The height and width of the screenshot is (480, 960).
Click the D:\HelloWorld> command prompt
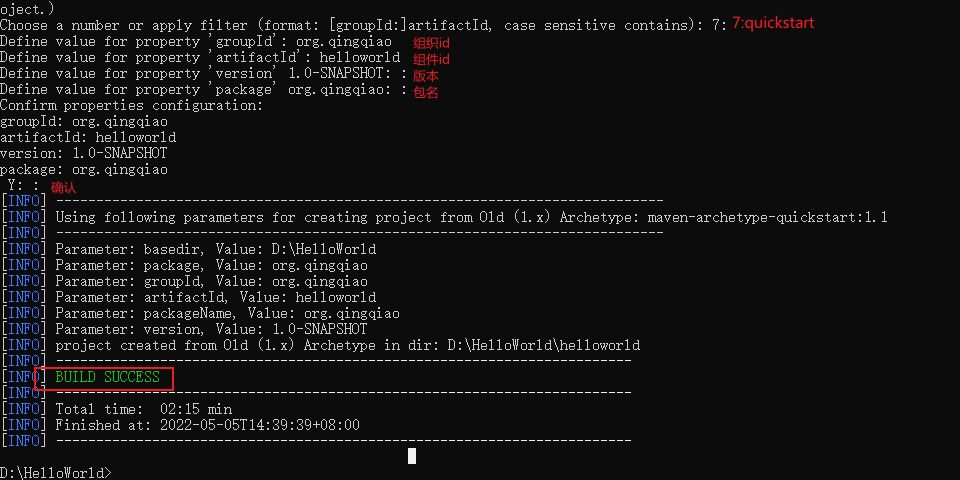56,473
